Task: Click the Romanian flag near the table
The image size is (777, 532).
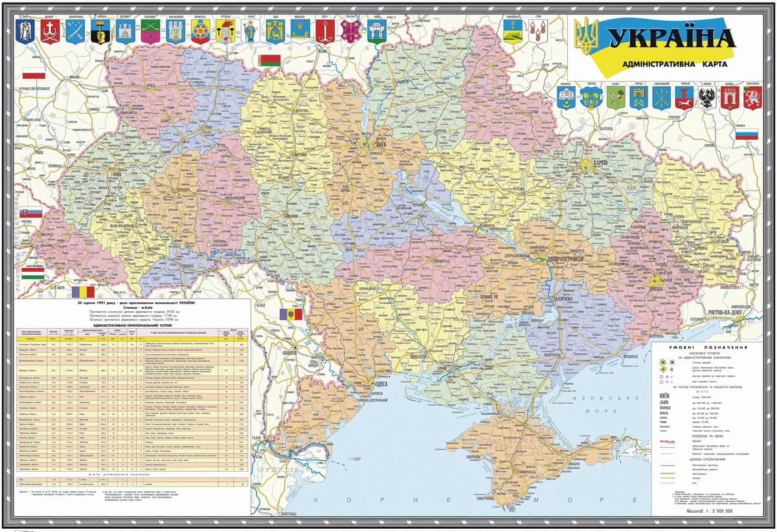Action: click(83, 291)
